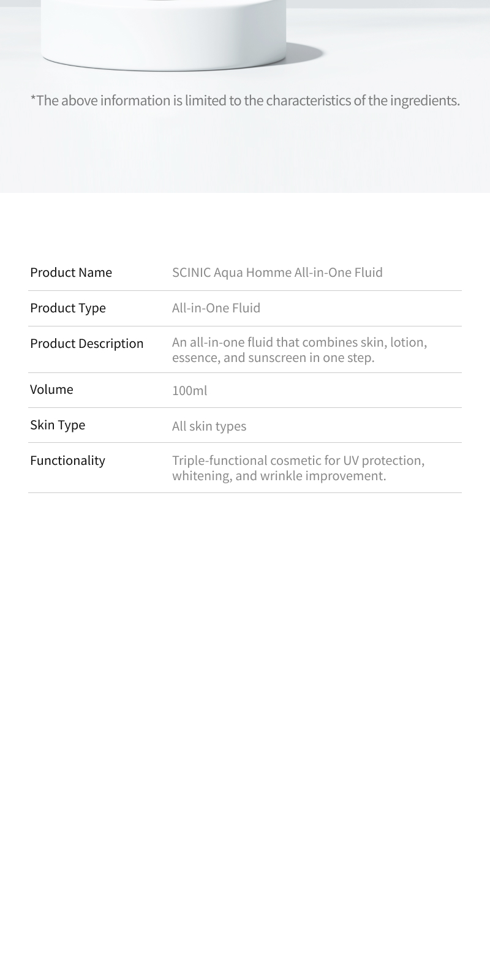Viewport: 490px width, 980px height.
Task: Select the Product Description label
Action: pyautogui.click(x=86, y=344)
